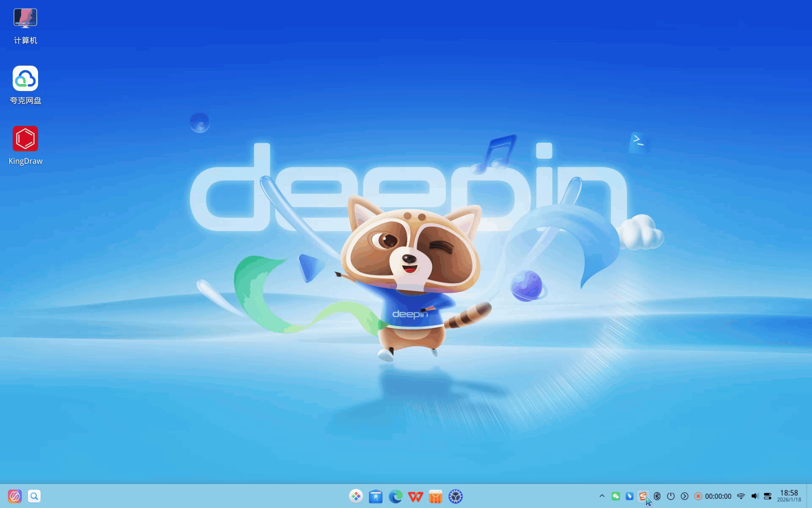This screenshot has width=812, height=508.
Task: Launch WPS Office from the dock
Action: click(415, 496)
